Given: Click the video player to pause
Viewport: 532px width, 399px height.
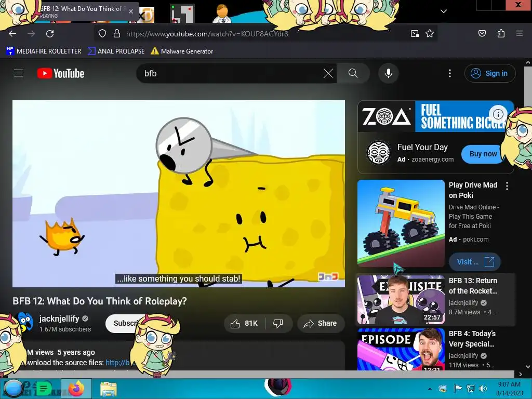Looking at the screenshot, I should click(x=179, y=193).
